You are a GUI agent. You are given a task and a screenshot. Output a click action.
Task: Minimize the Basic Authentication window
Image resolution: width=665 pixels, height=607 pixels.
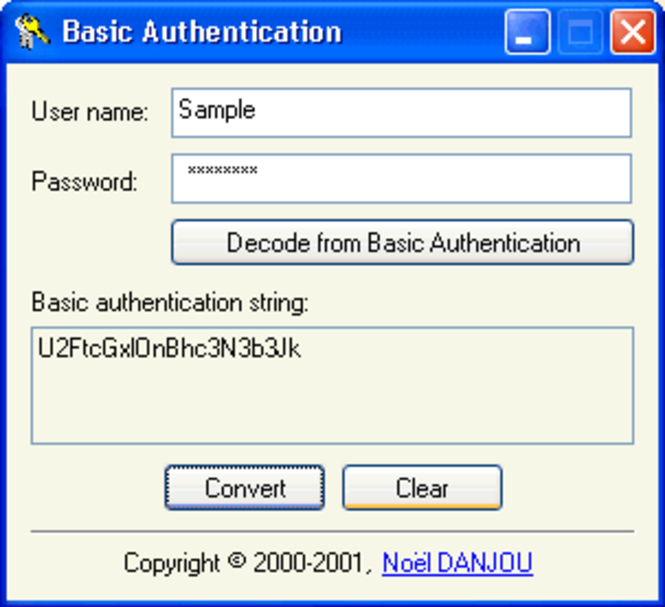528,32
